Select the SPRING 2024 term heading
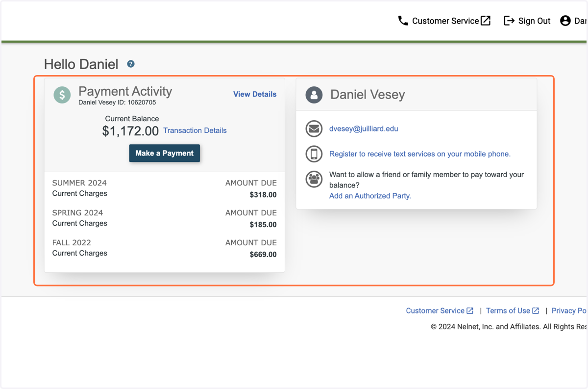588x389 pixels. click(x=78, y=213)
